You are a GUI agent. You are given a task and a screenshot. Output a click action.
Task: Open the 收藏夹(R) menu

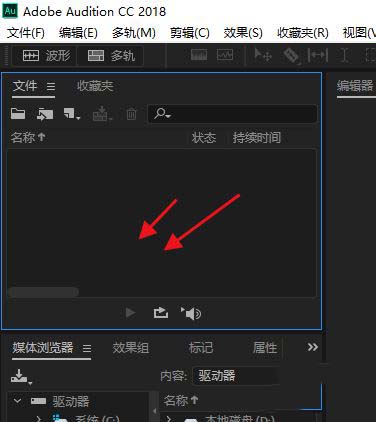[303, 33]
